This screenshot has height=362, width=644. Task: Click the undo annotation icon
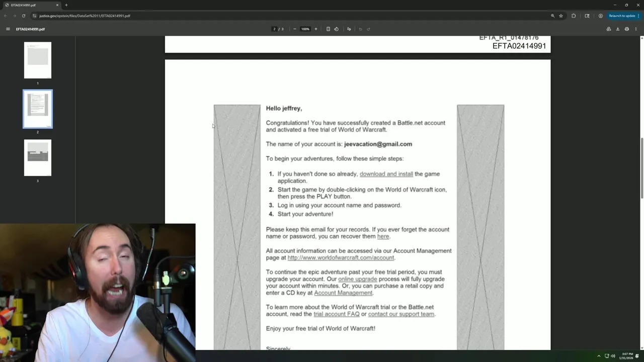360,29
